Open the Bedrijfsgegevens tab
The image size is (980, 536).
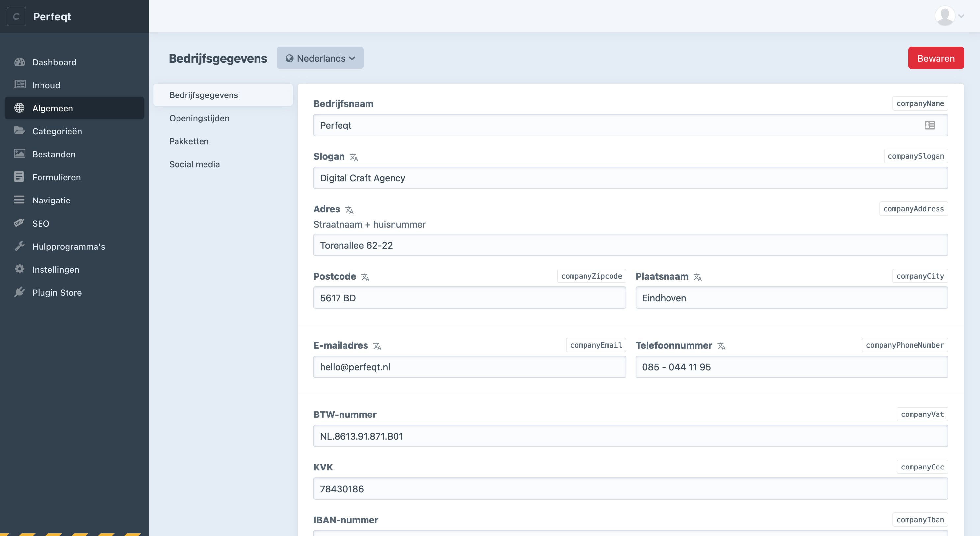pyautogui.click(x=223, y=95)
